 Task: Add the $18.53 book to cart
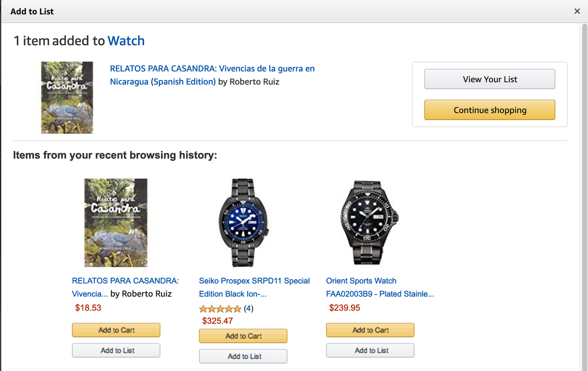(x=116, y=330)
